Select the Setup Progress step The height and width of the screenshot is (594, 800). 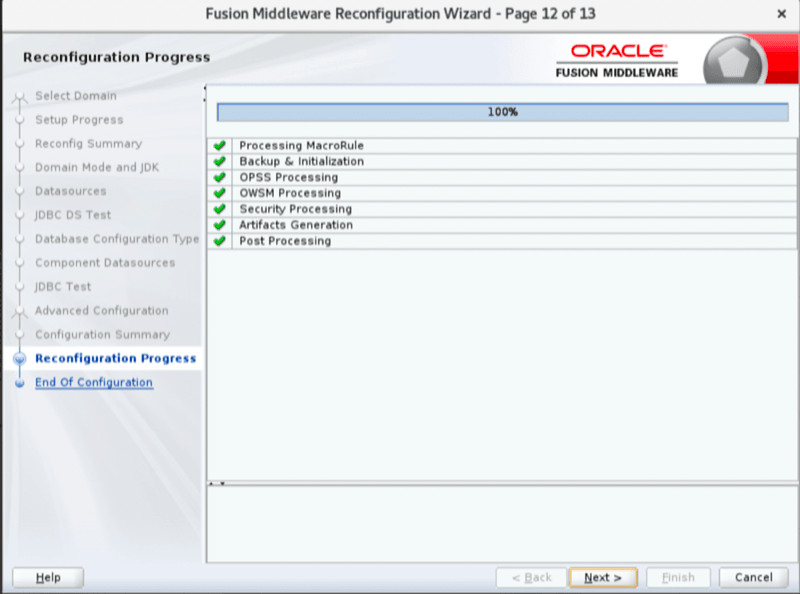pos(79,120)
